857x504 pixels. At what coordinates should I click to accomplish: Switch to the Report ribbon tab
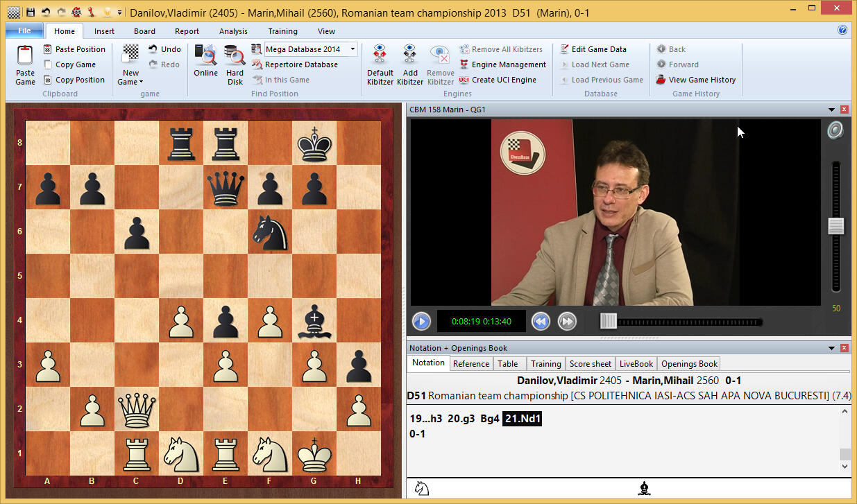point(187,31)
